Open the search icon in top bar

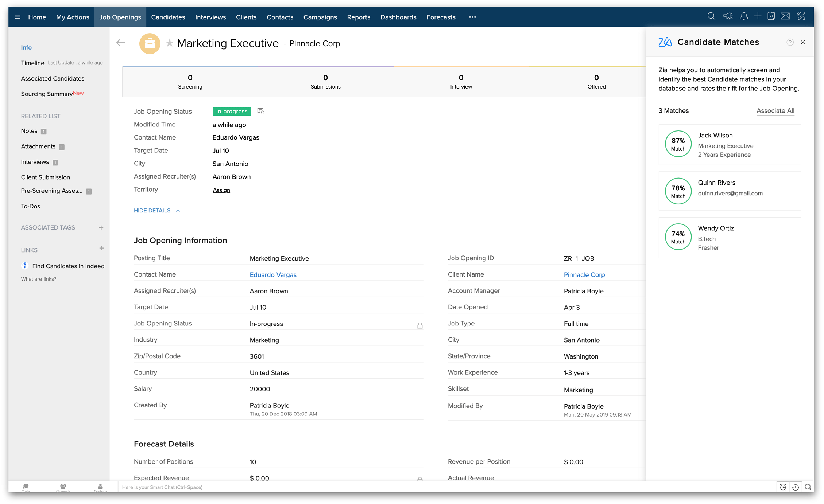[x=711, y=16]
